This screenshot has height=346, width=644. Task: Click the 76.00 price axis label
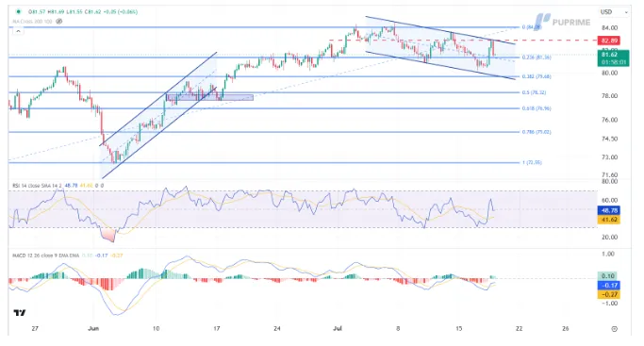click(x=609, y=121)
